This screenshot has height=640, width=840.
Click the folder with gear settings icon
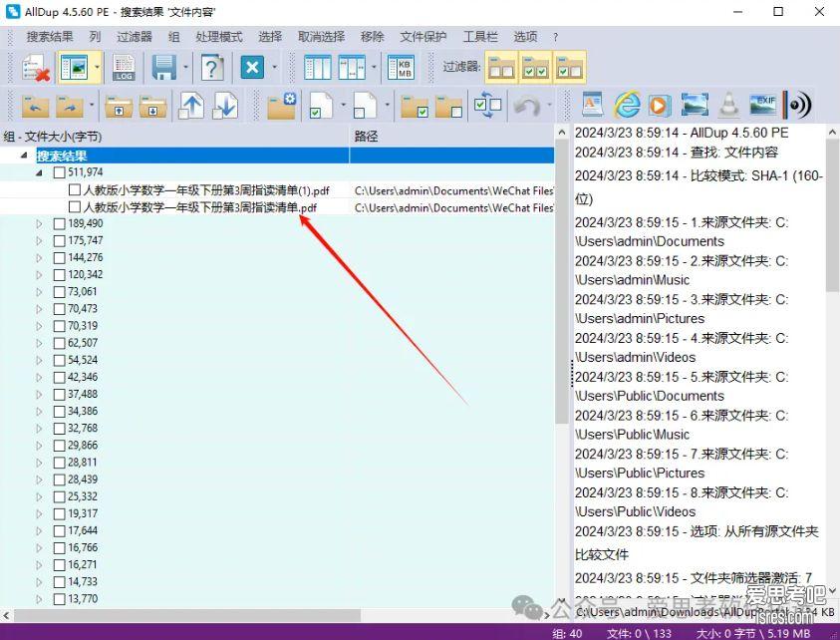pyautogui.click(x=282, y=105)
